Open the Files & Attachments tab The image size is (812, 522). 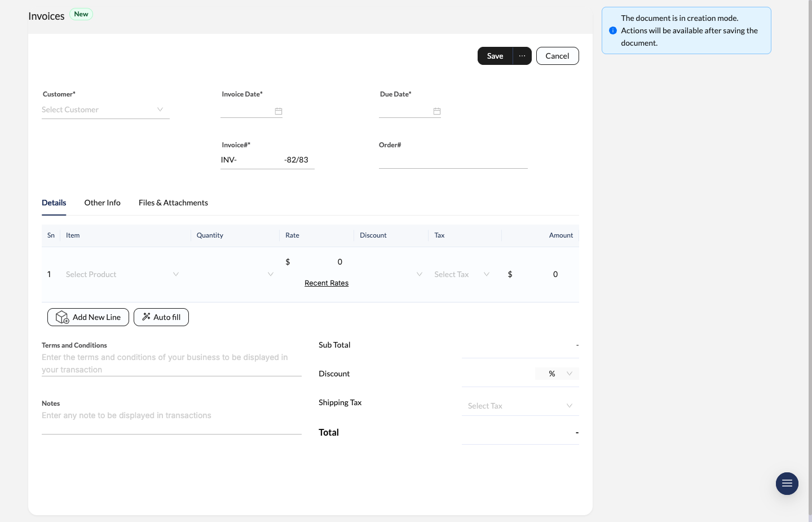pyautogui.click(x=173, y=203)
